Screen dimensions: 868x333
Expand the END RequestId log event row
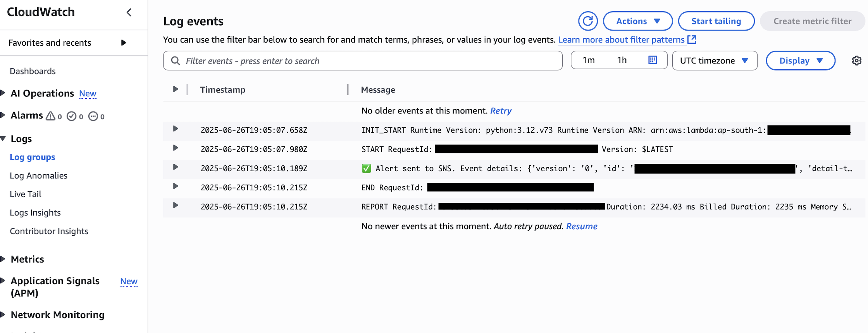tap(176, 186)
